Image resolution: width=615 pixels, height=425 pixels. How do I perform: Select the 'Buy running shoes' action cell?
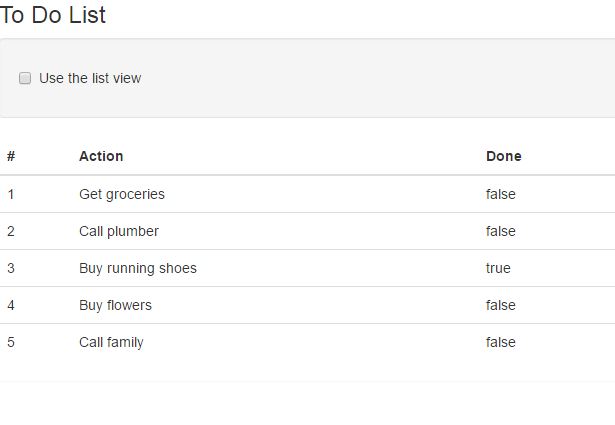pos(138,268)
